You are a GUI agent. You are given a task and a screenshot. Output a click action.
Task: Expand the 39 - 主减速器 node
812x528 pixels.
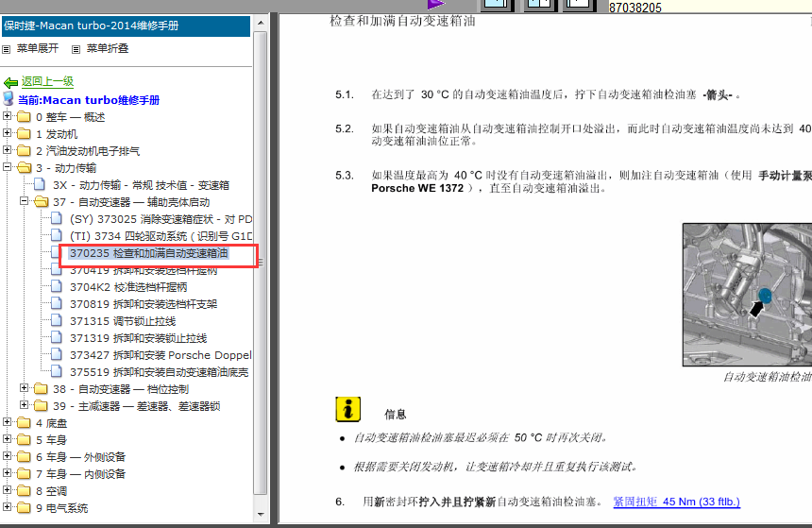24,404
